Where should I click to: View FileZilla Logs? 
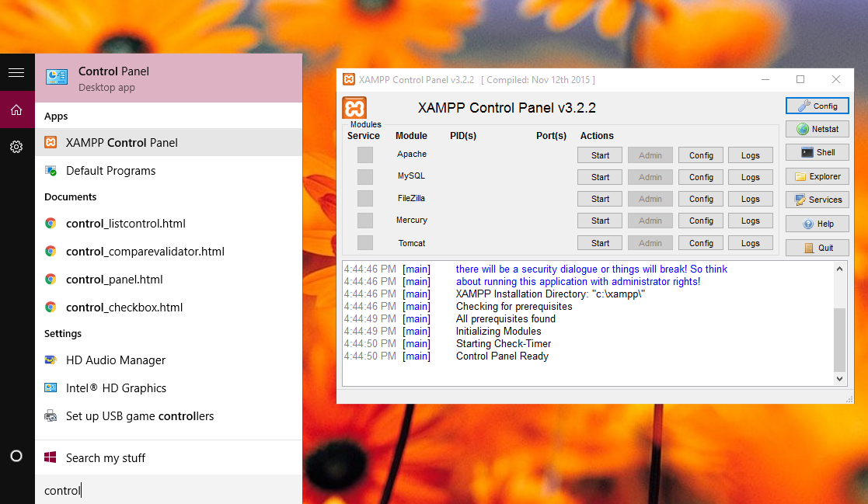(750, 199)
